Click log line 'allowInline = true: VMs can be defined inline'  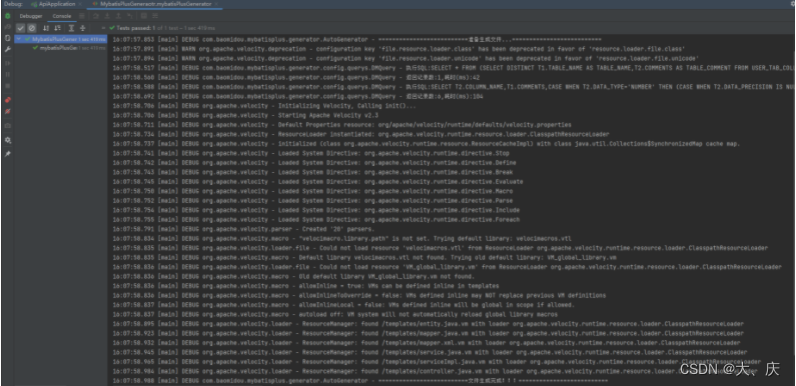(x=306, y=286)
